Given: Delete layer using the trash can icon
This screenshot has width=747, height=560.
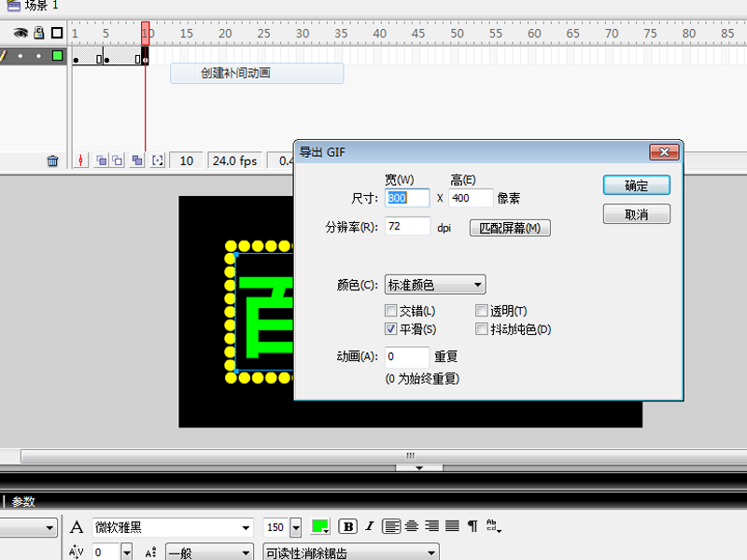Looking at the screenshot, I should 52,161.
